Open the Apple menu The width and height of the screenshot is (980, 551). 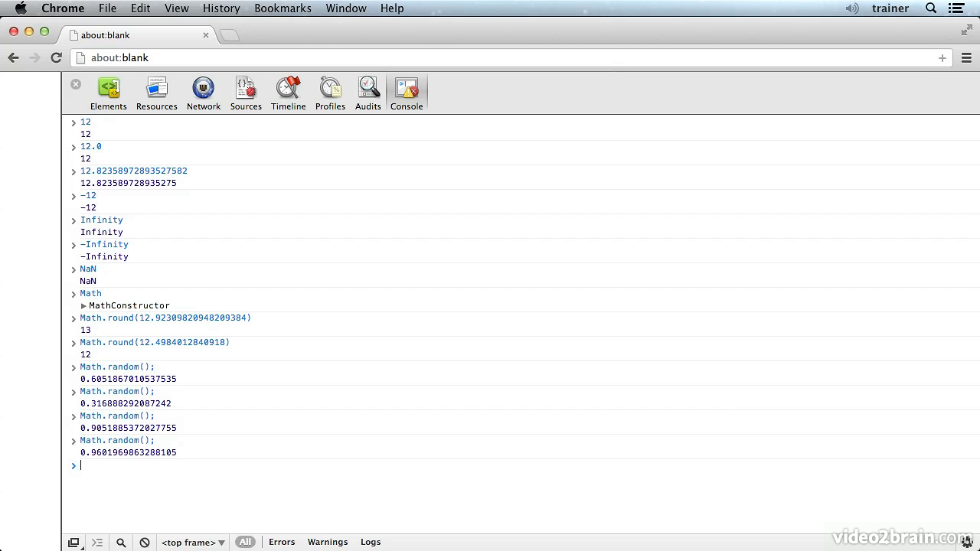coord(21,8)
